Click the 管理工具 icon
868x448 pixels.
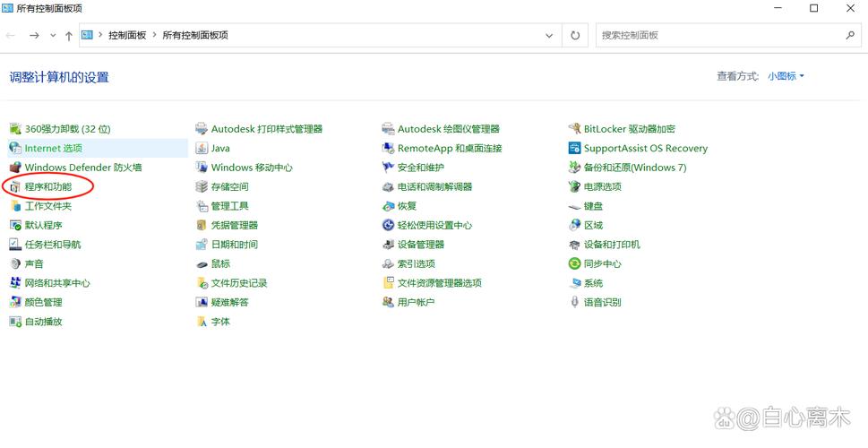[202, 206]
